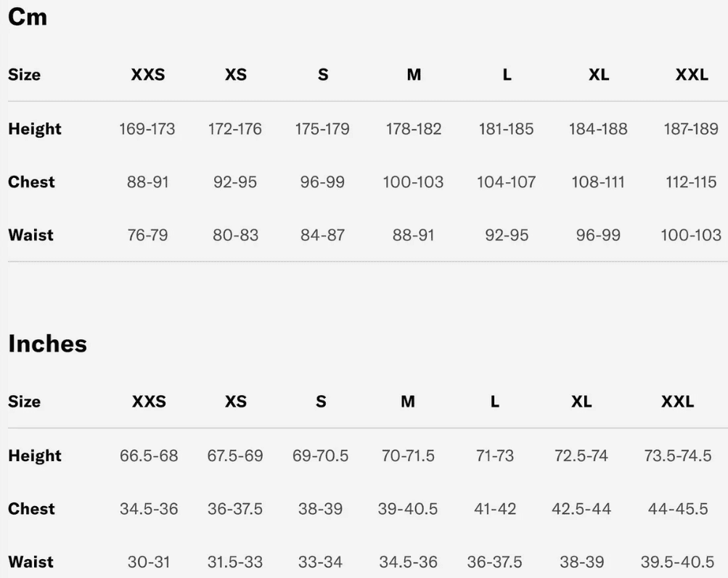Select height value 169-173
The image size is (728, 578).
[x=147, y=129]
